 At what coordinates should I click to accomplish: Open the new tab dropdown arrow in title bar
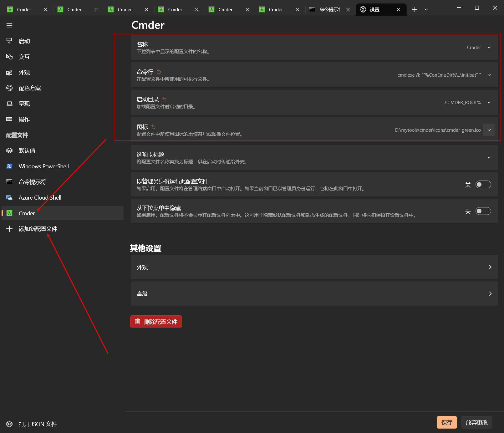[x=426, y=10]
